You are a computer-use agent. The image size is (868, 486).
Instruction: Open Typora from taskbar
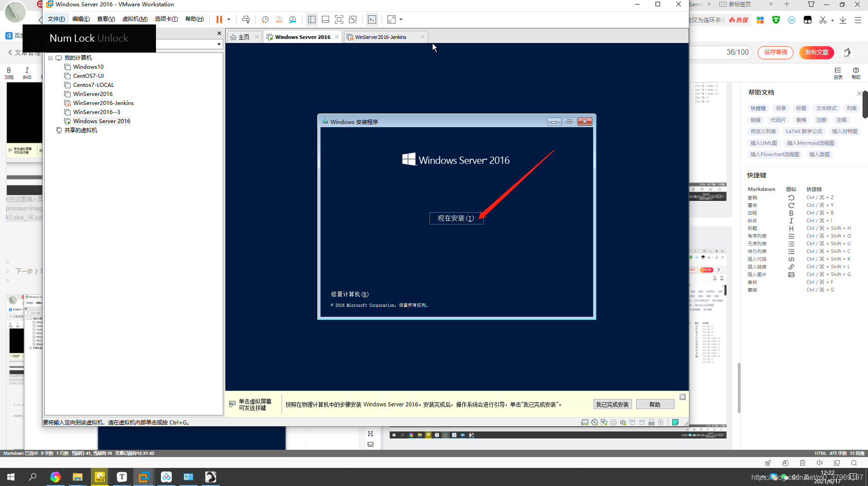122,477
